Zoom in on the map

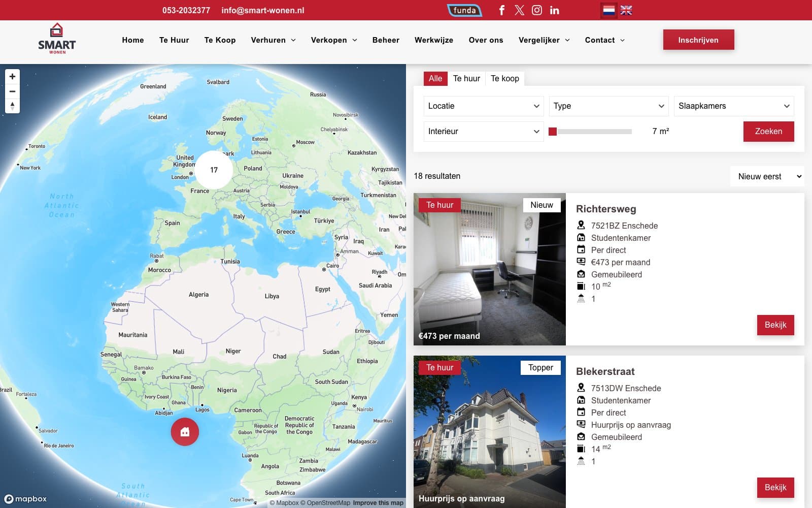pos(12,77)
